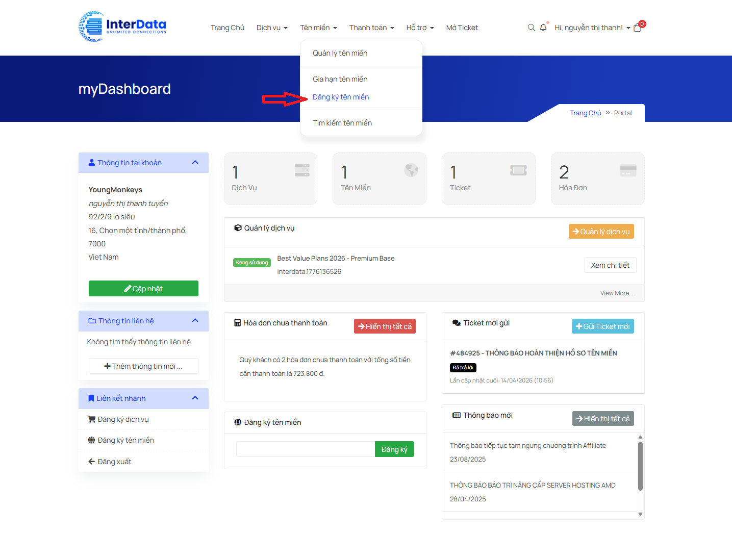
Task: Click the server icon on Dịch Vụ card
Action: click(302, 170)
